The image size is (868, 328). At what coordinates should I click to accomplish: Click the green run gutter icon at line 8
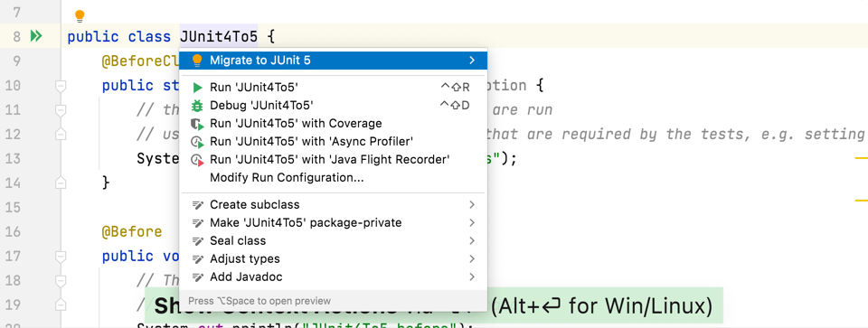[x=36, y=36]
